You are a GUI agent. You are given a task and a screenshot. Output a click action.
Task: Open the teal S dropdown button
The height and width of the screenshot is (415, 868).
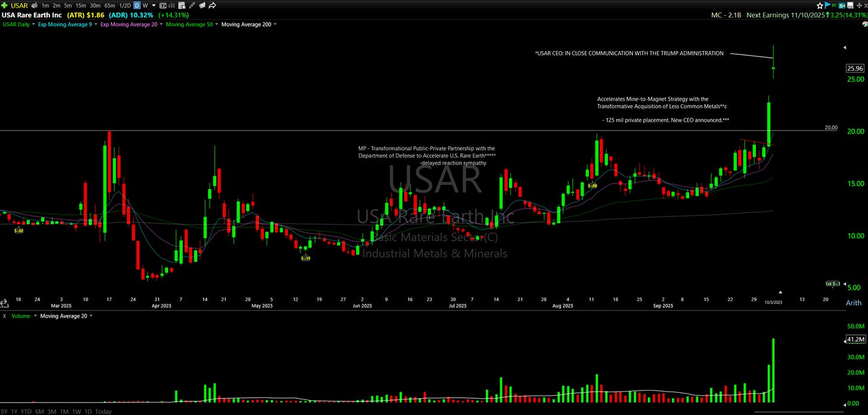coord(842,5)
